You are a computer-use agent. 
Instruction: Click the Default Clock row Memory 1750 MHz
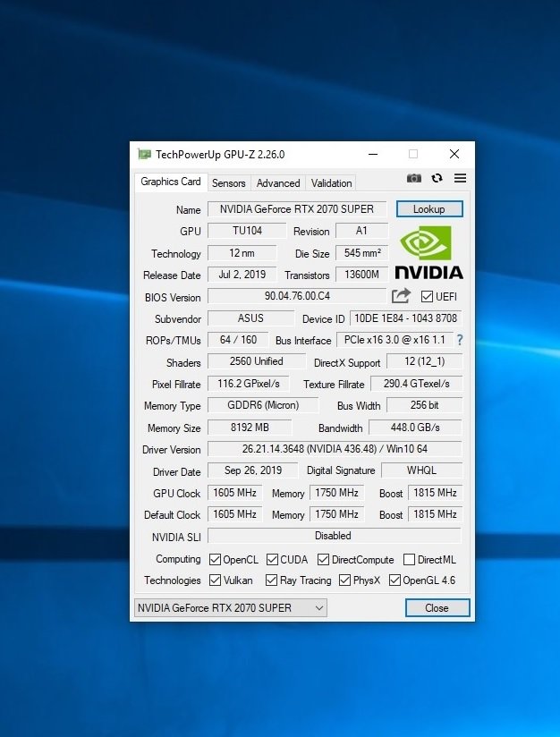(x=336, y=514)
